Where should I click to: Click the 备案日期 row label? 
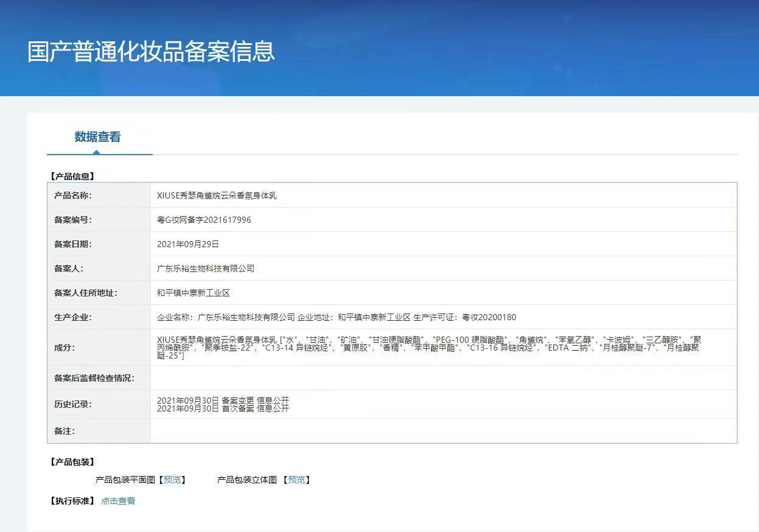[x=73, y=244]
